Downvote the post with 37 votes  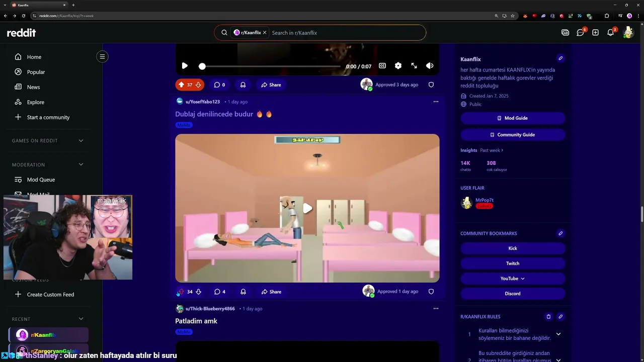[x=198, y=85]
